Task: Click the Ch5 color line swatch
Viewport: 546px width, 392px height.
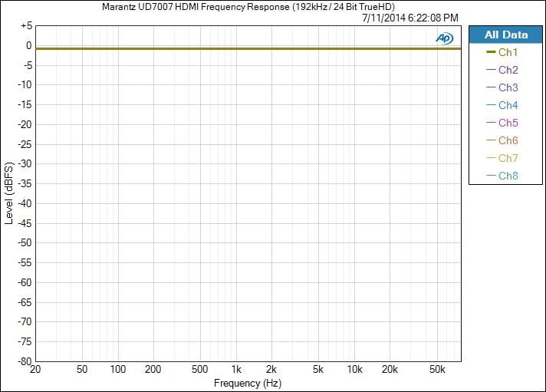Action: click(x=491, y=123)
